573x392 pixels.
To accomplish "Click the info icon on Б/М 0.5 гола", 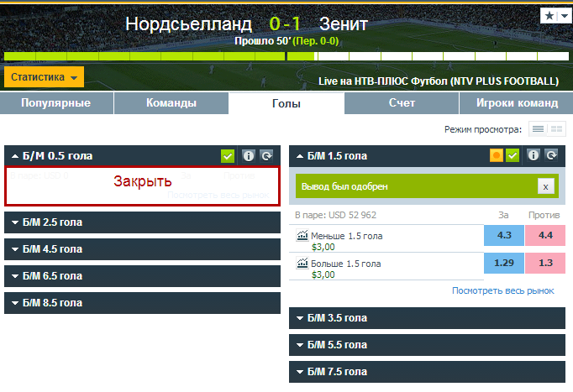I will (x=249, y=156).
